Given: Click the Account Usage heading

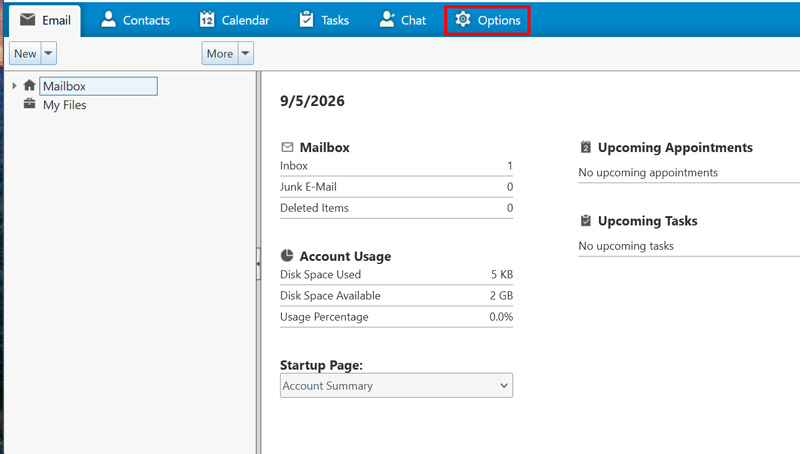Looking at the screenshot, I should [x=345, y=256].
